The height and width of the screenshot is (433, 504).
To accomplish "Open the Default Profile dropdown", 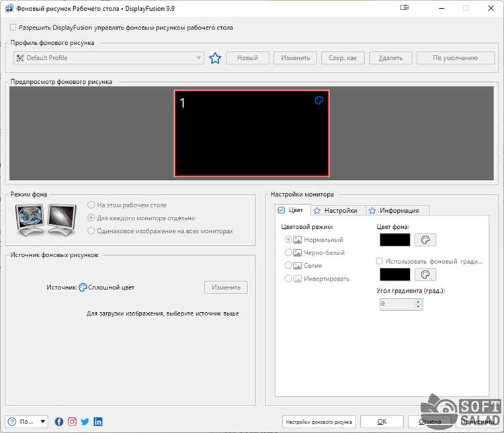I will click(x=109, y=58).
